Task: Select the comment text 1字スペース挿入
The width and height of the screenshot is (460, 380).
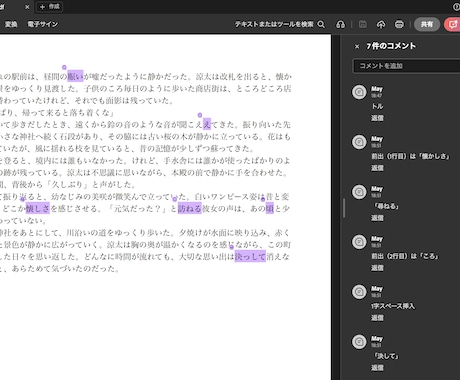Action: [393, 306]
